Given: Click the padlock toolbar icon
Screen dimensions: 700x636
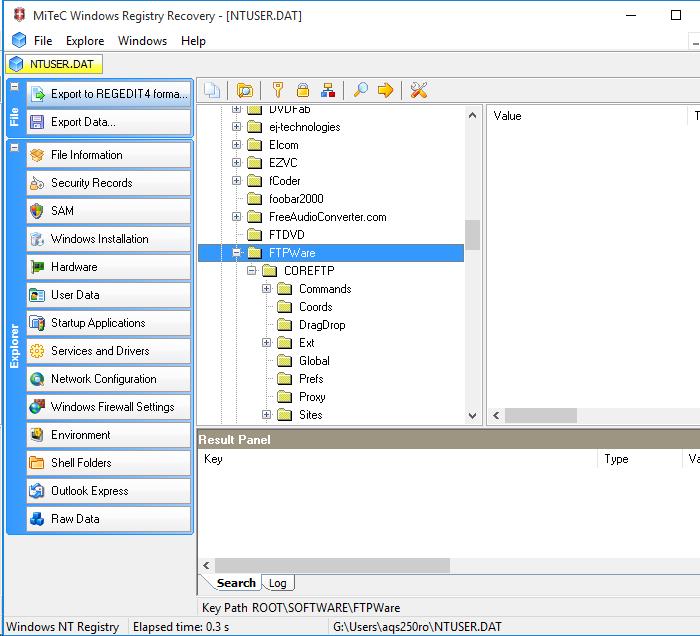Looking at the screenshot, I should pos(303,90).
